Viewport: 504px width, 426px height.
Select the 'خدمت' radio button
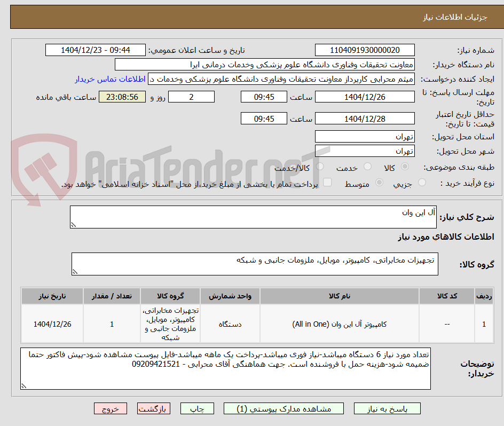(367, 166)
